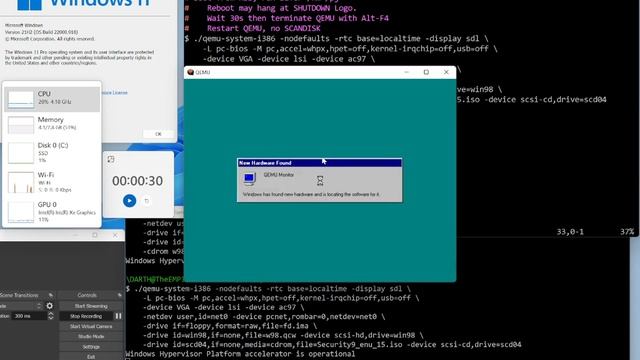Adjust transition duration stepper arrows
This screenshot has width=640, height=360.
[x=51, y=316]
